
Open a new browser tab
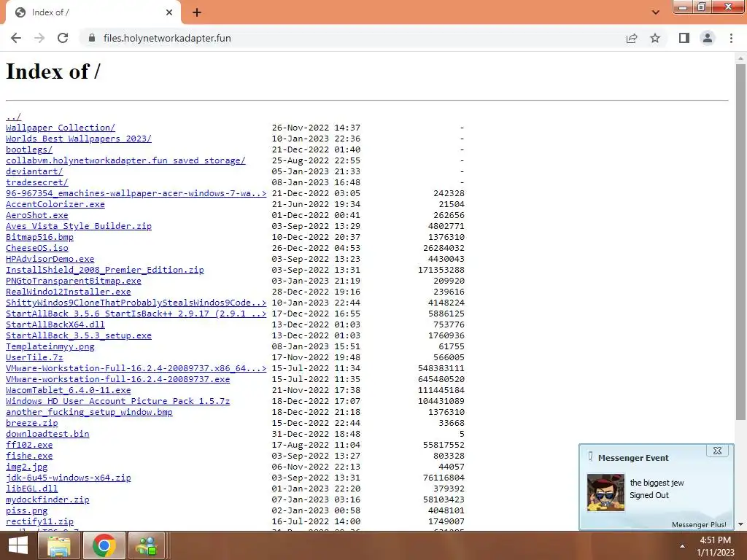tap(197, 12)
